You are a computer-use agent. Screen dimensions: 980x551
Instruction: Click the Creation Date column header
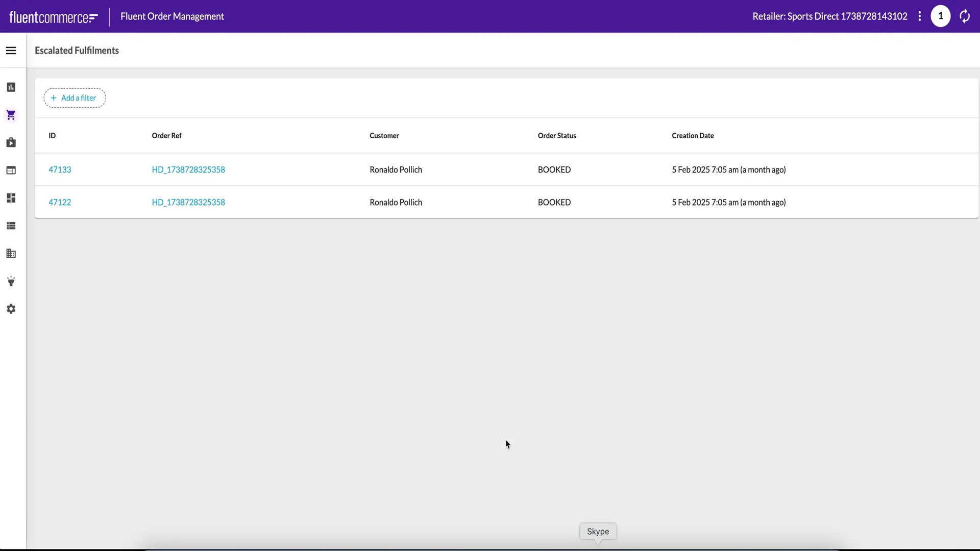click(x=693, y=136)
